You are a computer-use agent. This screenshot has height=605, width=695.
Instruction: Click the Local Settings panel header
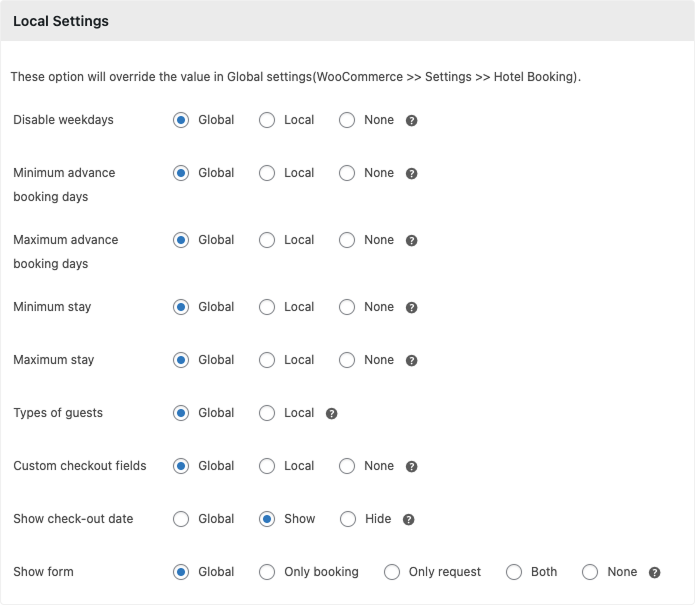(x=347, y=21)
